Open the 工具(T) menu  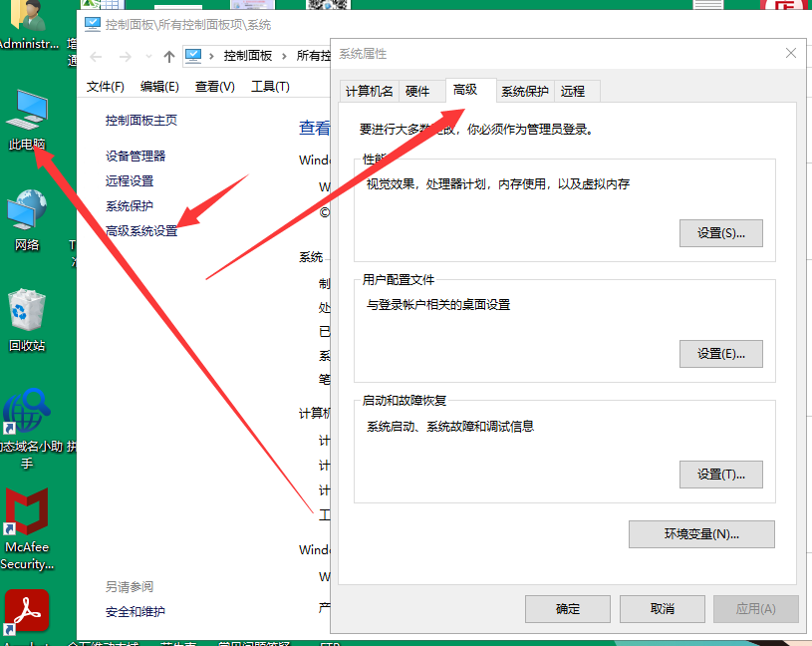(x=270, y=87)
